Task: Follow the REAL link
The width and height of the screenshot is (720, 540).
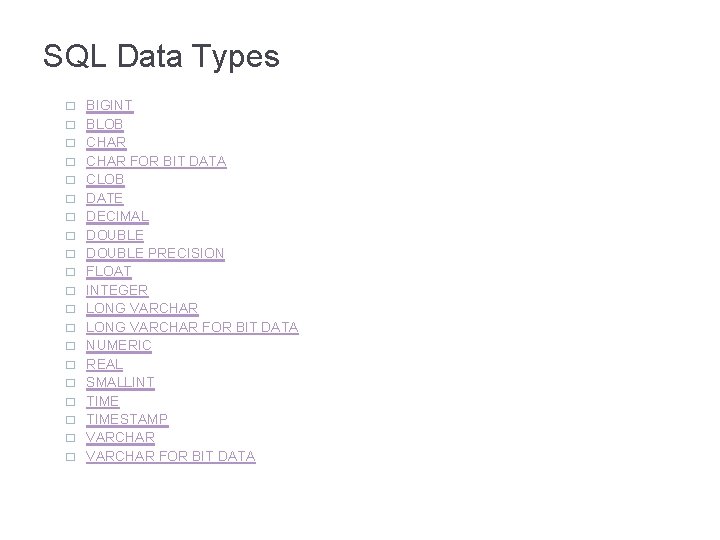Action: coord(104,364)
